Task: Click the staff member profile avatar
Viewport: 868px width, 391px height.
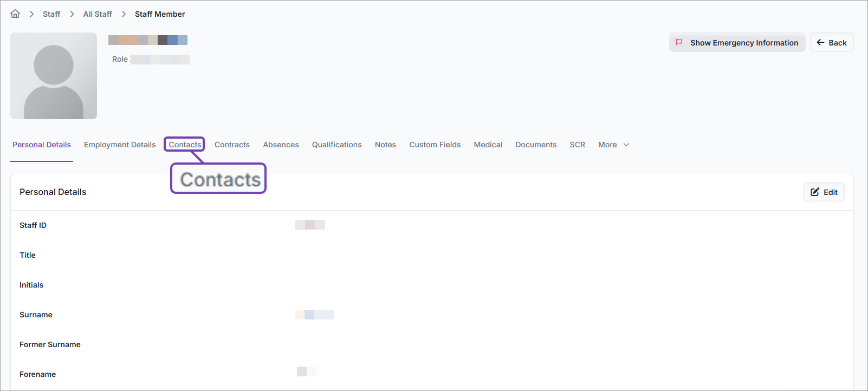Action: 54,76
